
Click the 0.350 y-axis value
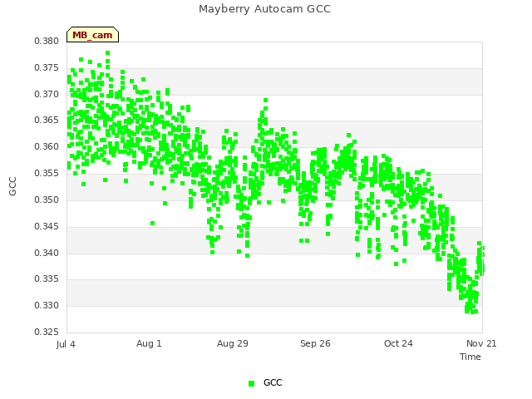pyautogui.click(x=47, y=199)
